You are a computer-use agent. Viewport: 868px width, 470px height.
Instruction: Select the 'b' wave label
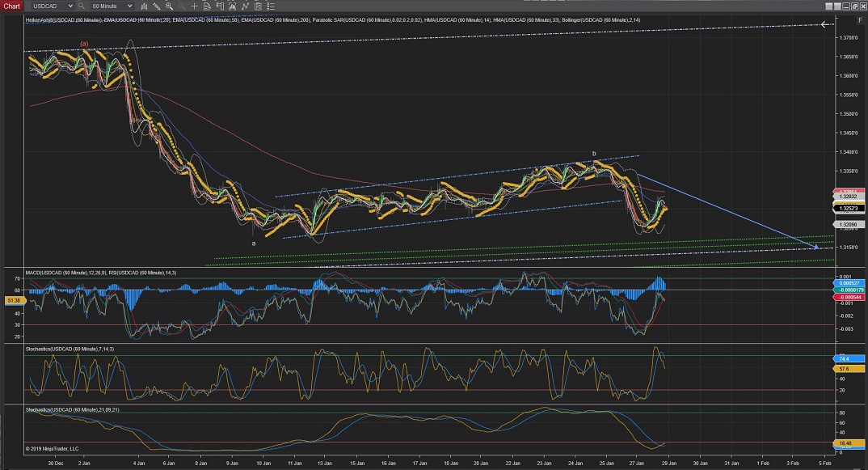594,154
